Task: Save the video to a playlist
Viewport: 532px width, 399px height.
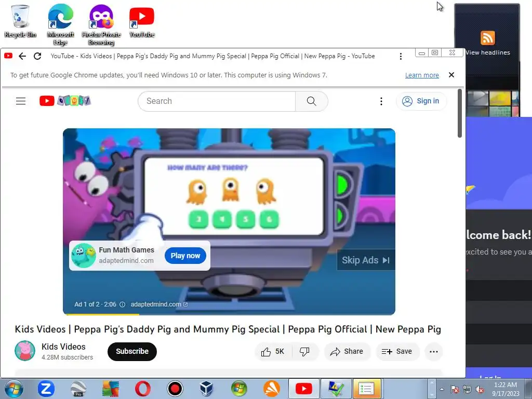Action: tap(397, 352)
